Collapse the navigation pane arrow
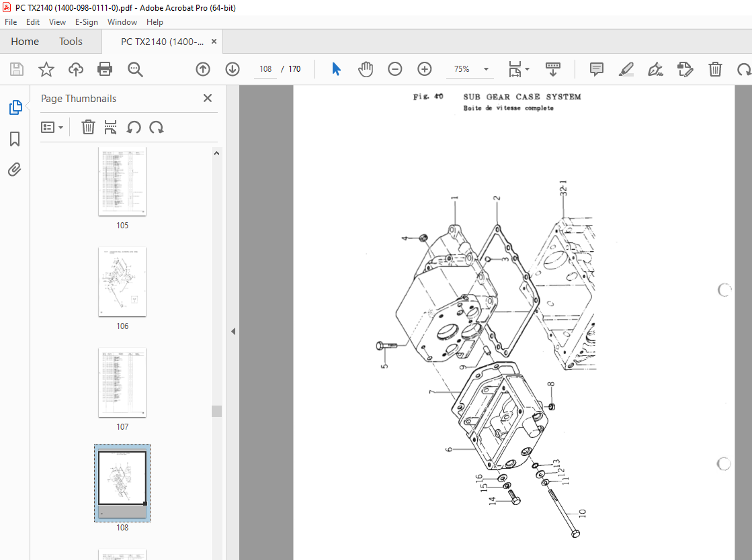The height and width of the screenshot is (560, 752). 233,332
